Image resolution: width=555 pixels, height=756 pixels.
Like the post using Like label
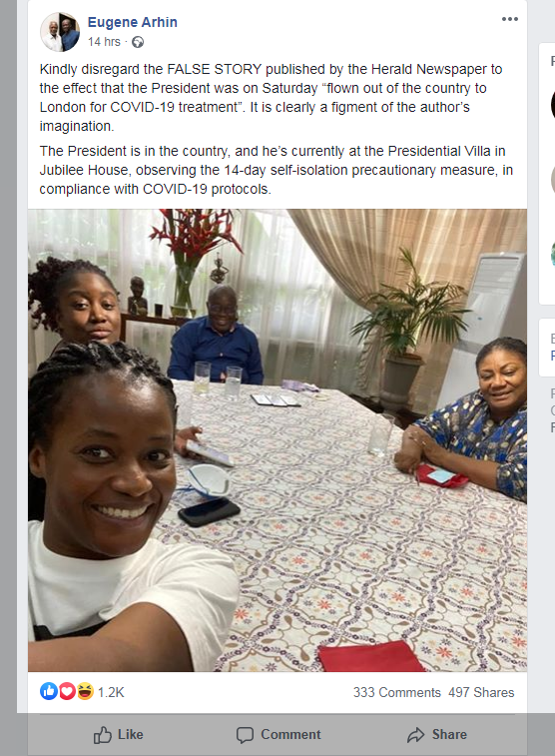point(131,734)
